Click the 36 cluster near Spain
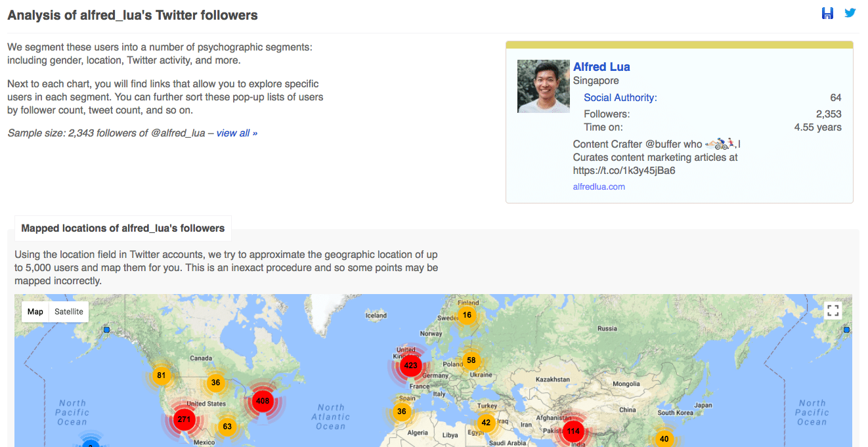Viewport: 868px width, 447px height. click(402, 412)
